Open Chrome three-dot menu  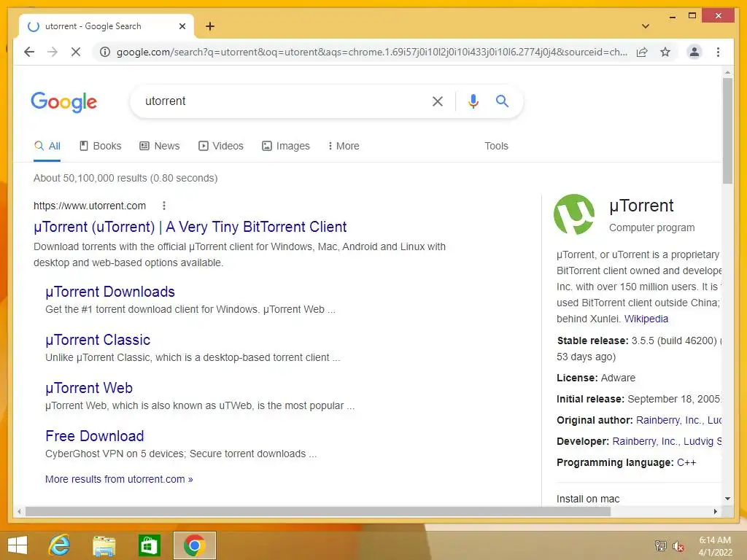point(718,52)
